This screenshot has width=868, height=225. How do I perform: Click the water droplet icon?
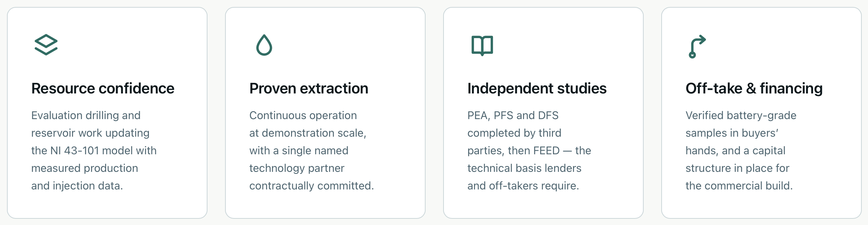point(264,45)
